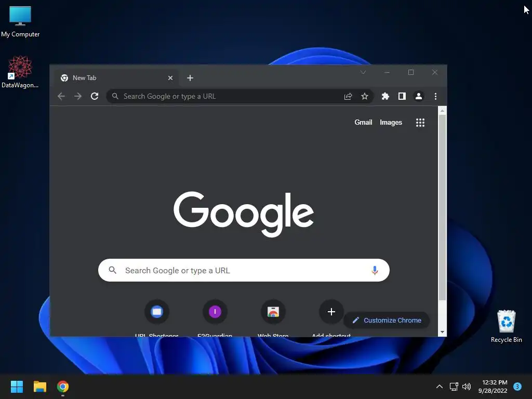Click the search icon in address bar
The image size is (532, 399).
pos(115,96)
